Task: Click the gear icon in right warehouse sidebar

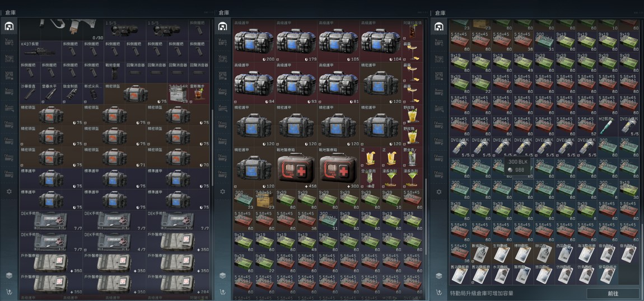Action: [439, 192]
